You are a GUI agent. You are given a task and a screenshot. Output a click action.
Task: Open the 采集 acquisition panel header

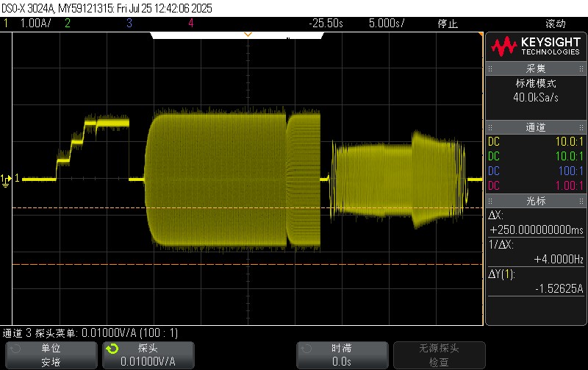click(535, 68)
